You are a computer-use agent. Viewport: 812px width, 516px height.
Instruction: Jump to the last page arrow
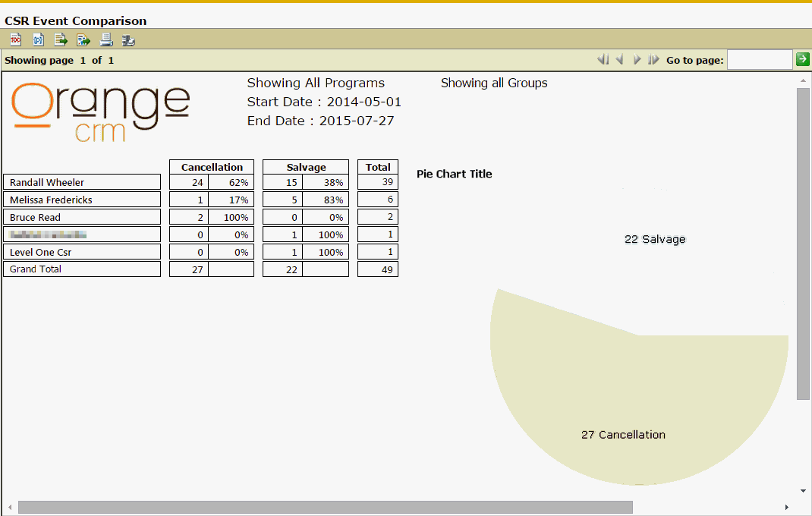pyautogui.click(x=653, y=60)
